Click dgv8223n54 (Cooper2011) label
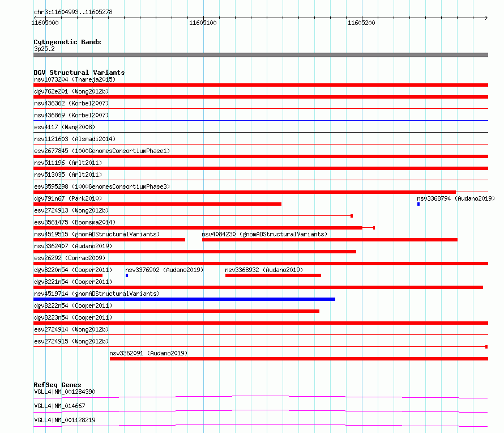 pyautogui.click(x=73, y=317)
